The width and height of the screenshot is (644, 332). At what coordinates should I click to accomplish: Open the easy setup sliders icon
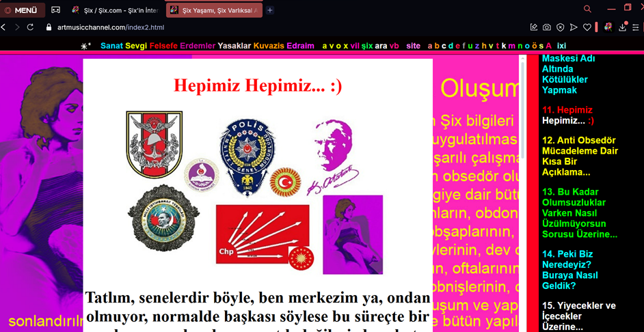click(636, 27)
